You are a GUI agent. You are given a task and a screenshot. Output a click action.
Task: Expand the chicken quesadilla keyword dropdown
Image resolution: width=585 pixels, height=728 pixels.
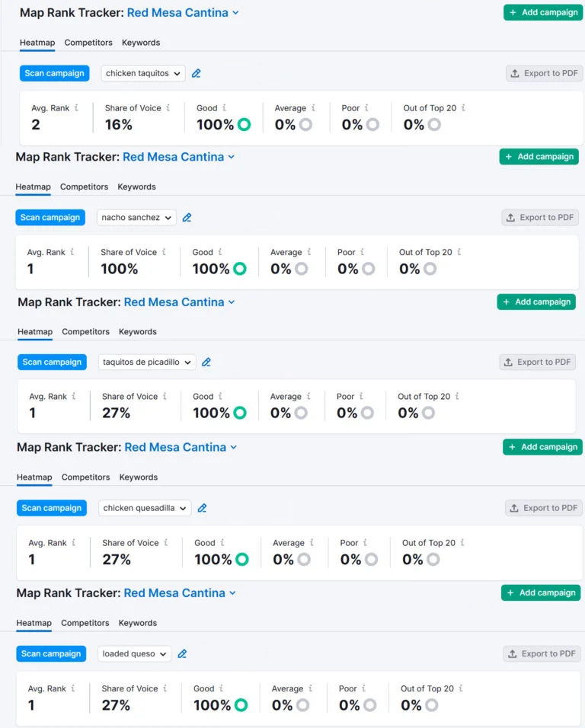point(144,508)
